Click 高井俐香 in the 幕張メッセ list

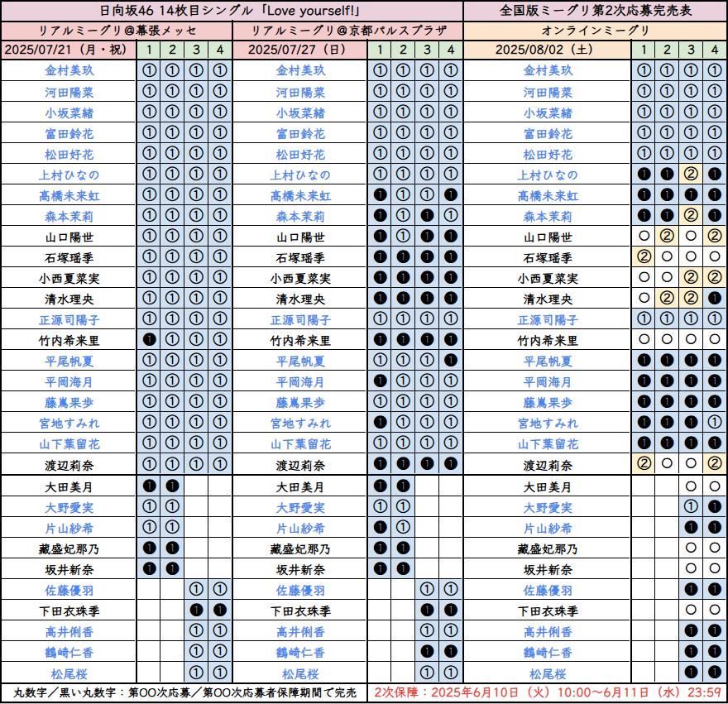[x=69, y=631]
